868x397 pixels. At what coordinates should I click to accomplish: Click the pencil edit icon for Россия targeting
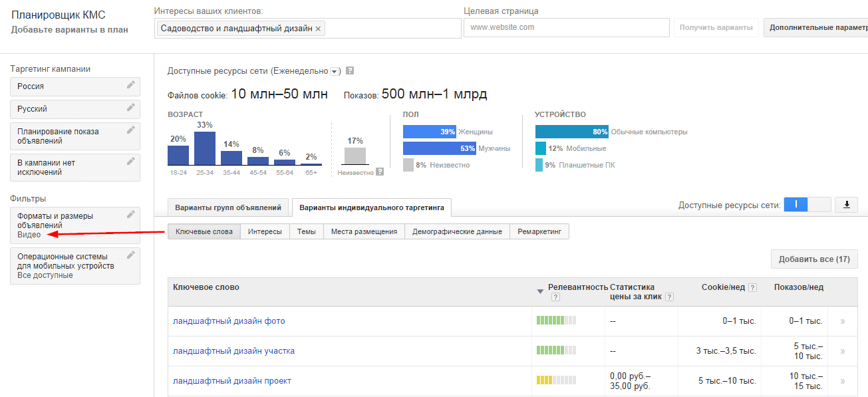pyautogui.click(x=131, y=85)
